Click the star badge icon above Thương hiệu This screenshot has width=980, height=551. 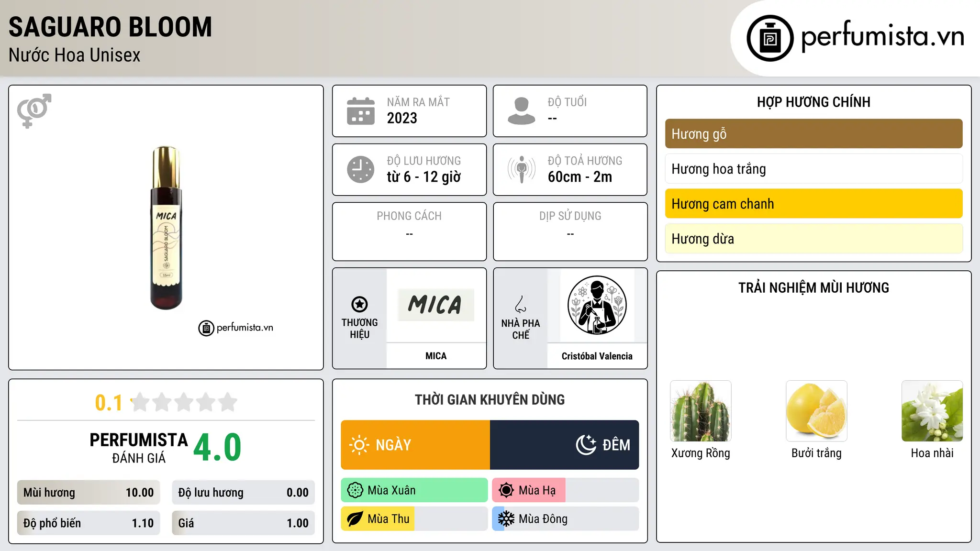pyautogui.click(x=359, y=304)
